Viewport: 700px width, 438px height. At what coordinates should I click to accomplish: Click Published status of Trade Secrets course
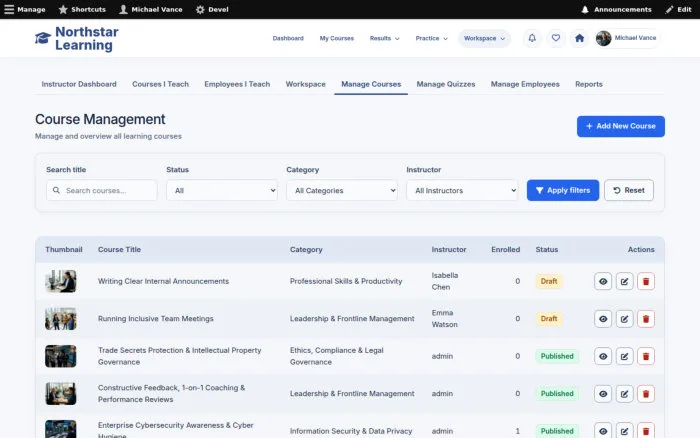point(557,356)
